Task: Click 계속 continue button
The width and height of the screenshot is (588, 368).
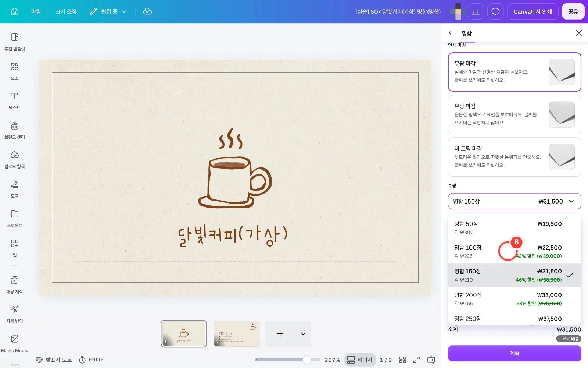Action: click(x=514, y=353)
